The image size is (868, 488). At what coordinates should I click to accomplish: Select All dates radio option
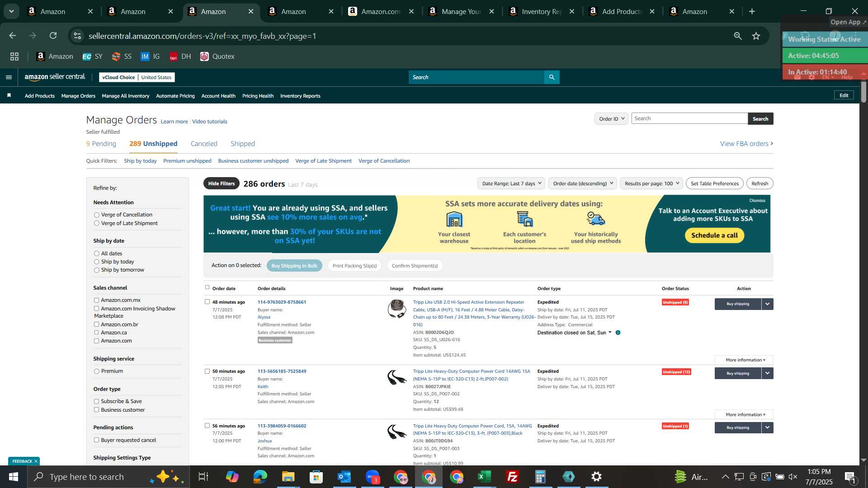[96, 253]
